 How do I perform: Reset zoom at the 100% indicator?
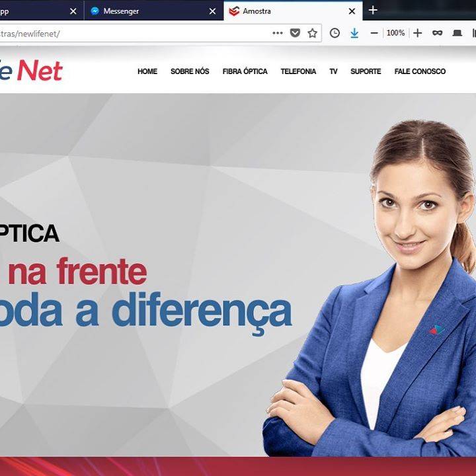point(395,33)
